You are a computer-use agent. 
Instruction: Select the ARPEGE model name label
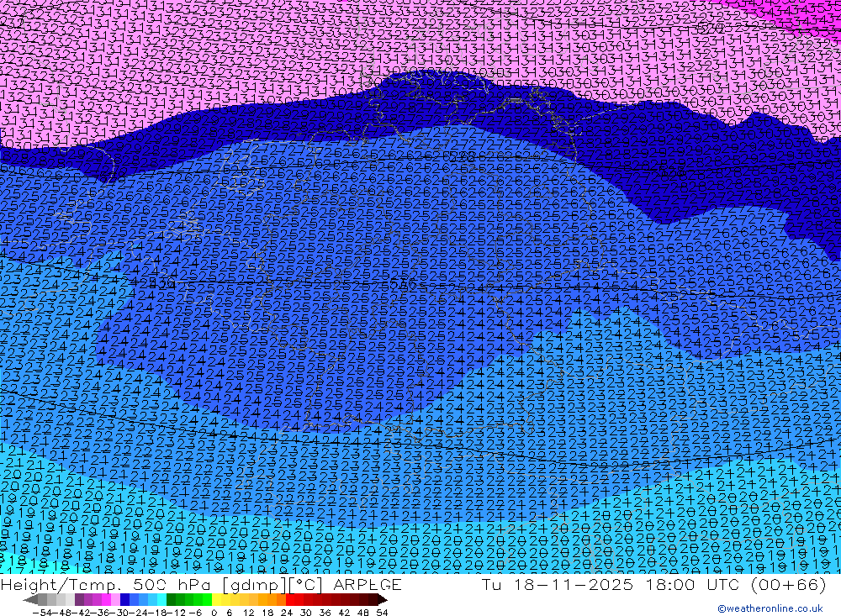[367, 584]
